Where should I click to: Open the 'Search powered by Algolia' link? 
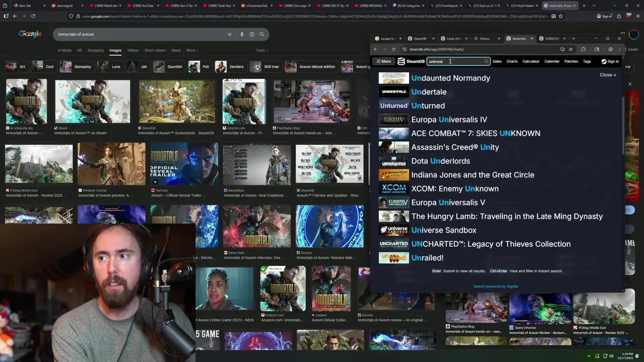496,287
